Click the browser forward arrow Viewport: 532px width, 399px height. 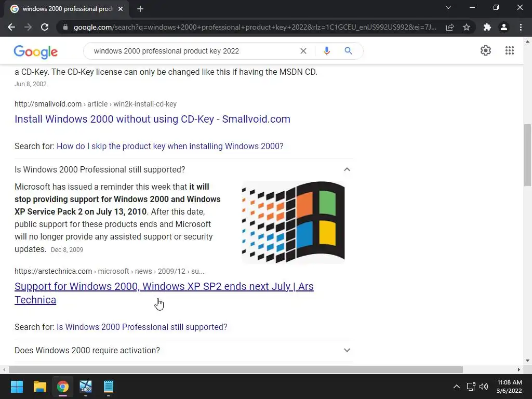click(x=28, y=27)
